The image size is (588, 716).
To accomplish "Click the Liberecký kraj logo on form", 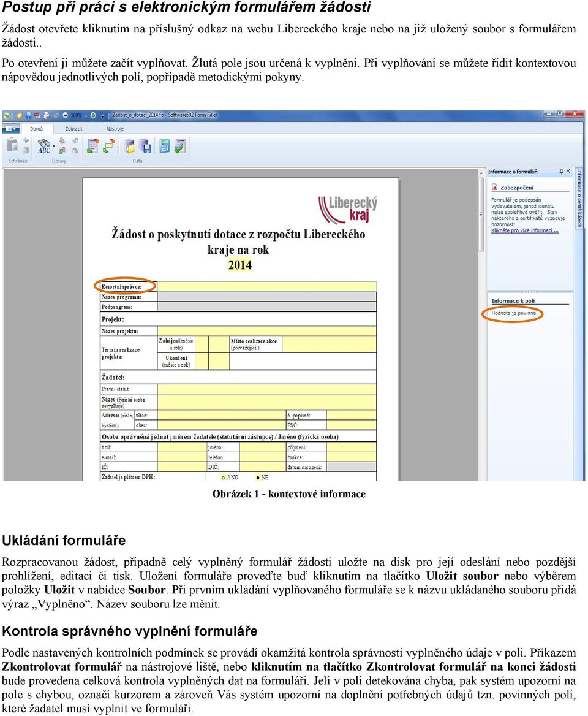I will tap(348, 209).
